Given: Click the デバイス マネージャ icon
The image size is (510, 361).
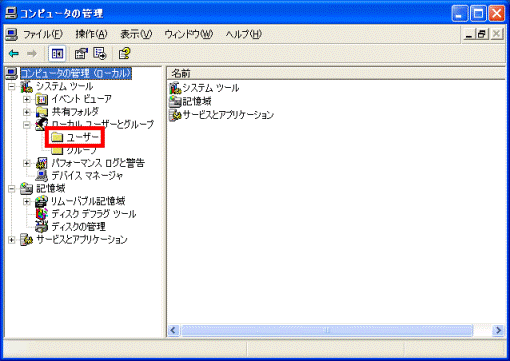Looking at the screenshot, I should [42, 176].
